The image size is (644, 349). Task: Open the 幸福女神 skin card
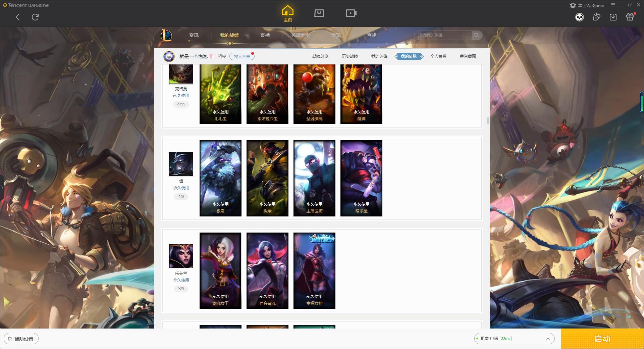coord(314,270)
